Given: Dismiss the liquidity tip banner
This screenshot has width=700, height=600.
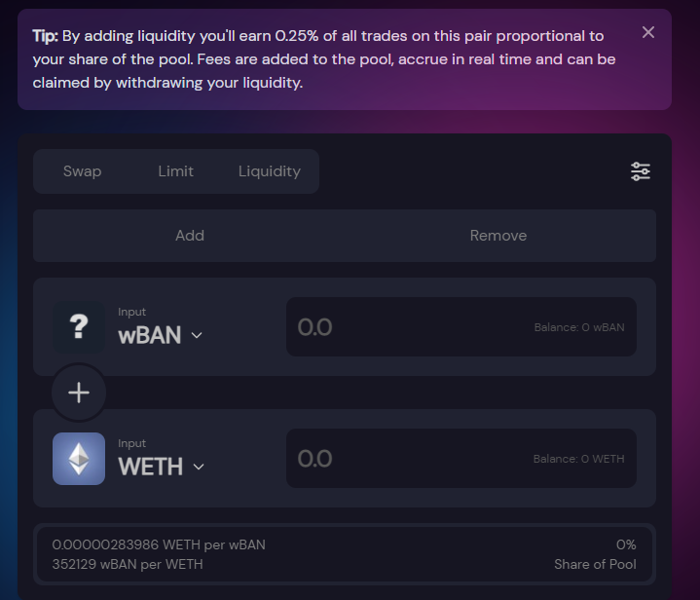Looking at the screenshot, I should [647, 32].
